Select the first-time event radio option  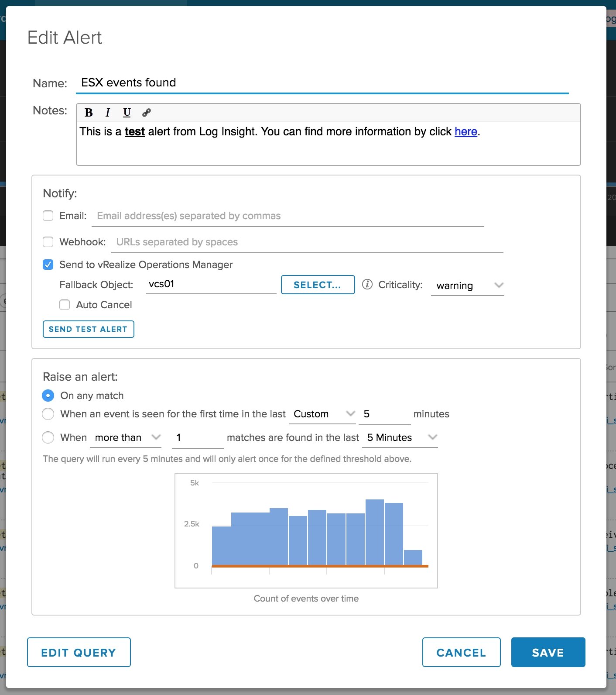[48, 414]
